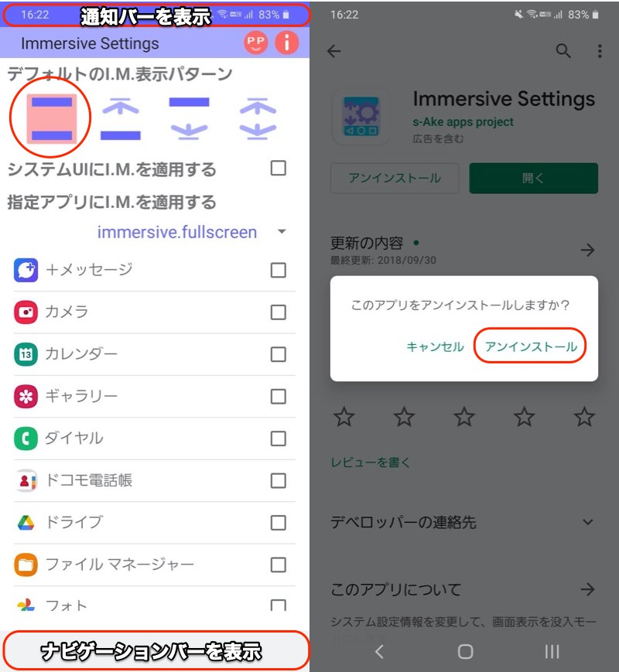619x672 pixels.
Task: Open the three-dot overflow menu
Action: click(x=600, y=51)
